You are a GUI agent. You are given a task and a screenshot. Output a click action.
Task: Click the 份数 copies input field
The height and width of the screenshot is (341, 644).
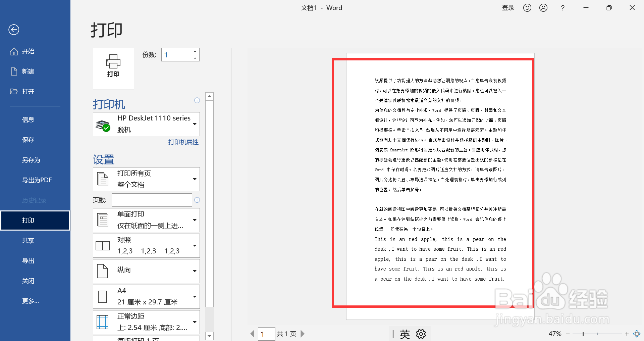[x=176, y=55]
